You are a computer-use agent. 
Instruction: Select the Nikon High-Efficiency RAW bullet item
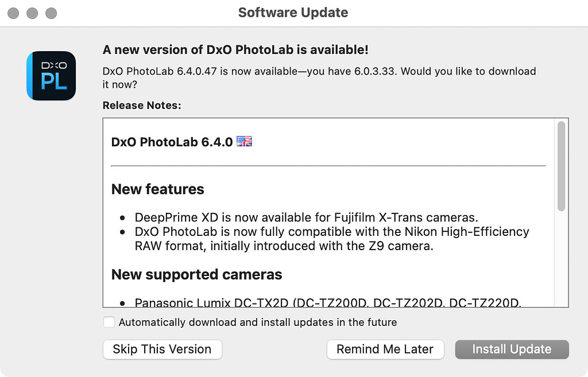click(331, 232)
